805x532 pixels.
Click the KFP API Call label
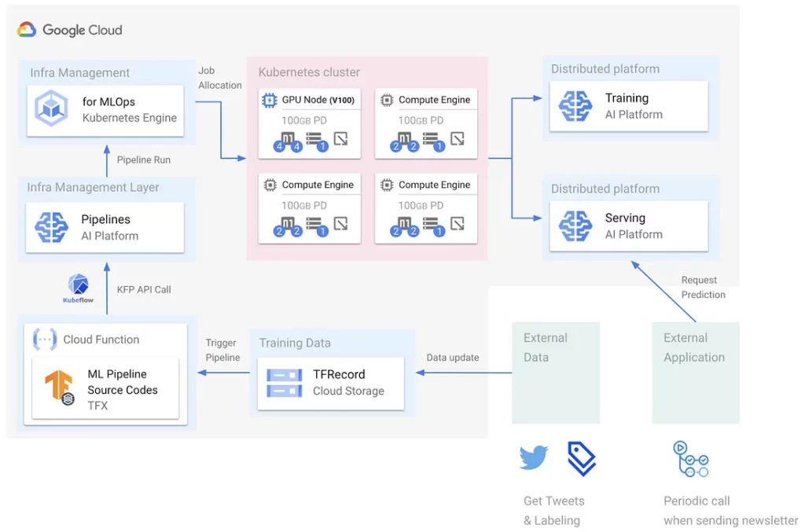tap(144, 289)
